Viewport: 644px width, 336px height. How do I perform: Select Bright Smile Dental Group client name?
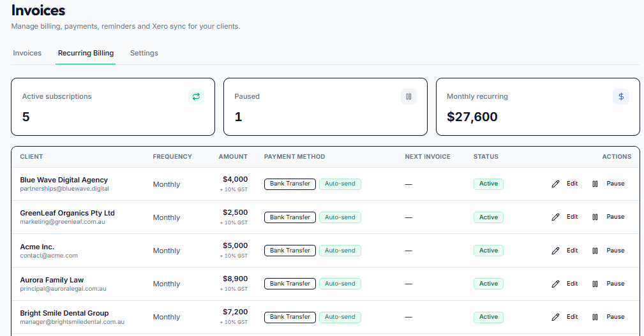coord(64,313)
